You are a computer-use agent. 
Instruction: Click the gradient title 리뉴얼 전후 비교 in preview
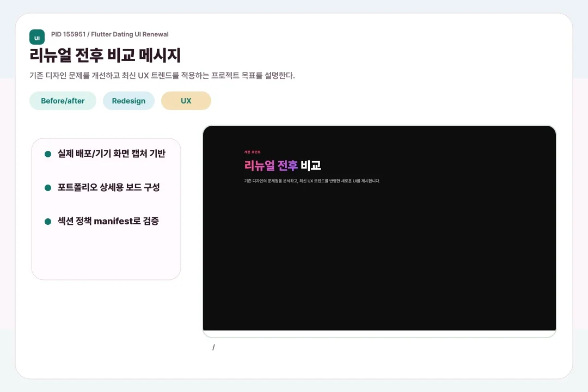[x=283, y=166]
